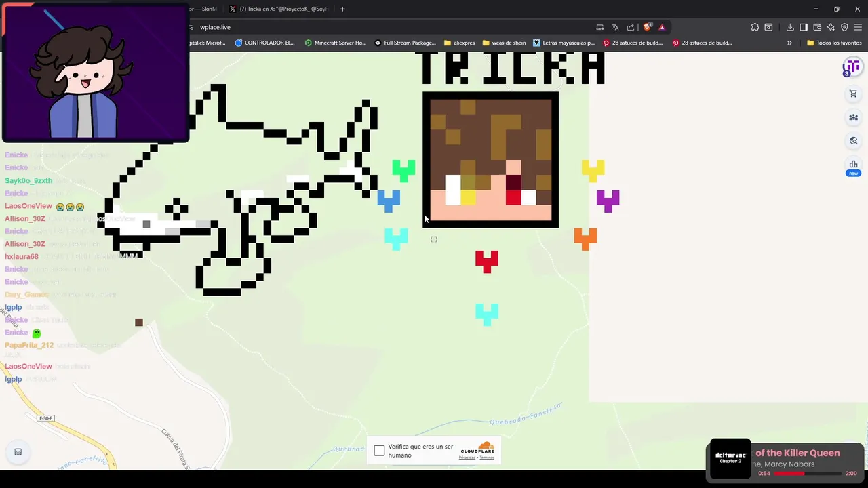Open the weas de shein bookmark folder
The width and height of the screenshot is (868, 488).
coord(504,43)
